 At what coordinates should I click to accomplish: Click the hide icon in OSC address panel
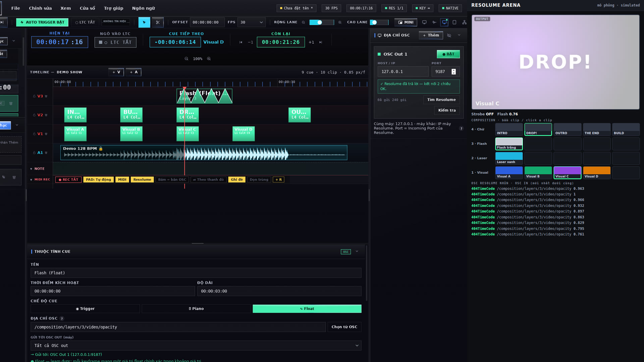tap(449, 35)
